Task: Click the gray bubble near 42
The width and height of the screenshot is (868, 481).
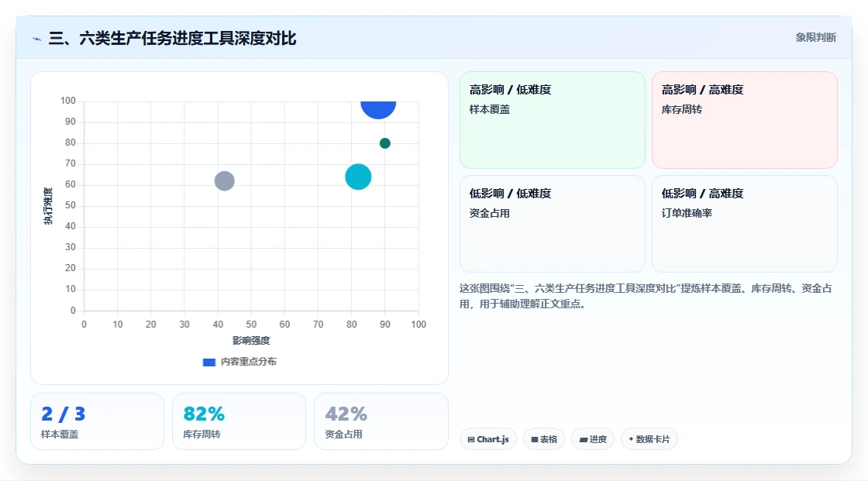Action: point(224,180)
